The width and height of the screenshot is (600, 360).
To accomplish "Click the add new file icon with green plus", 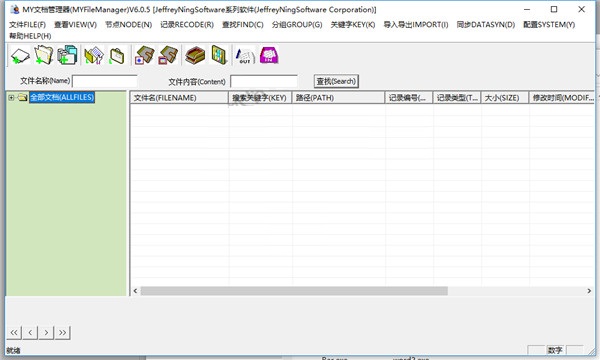I will coord(20,55).
